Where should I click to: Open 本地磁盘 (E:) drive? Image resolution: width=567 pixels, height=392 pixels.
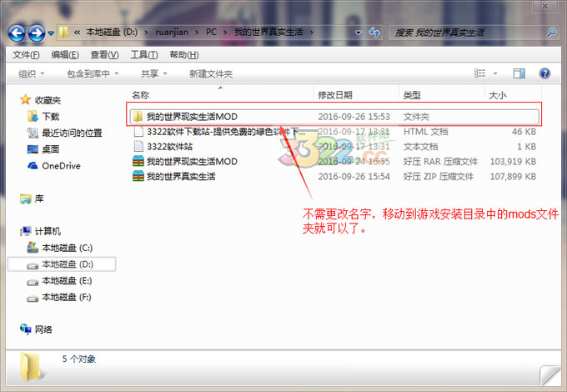tap(67, 280)
